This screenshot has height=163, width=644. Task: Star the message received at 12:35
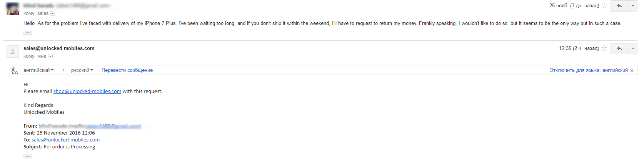pos(604,48)
